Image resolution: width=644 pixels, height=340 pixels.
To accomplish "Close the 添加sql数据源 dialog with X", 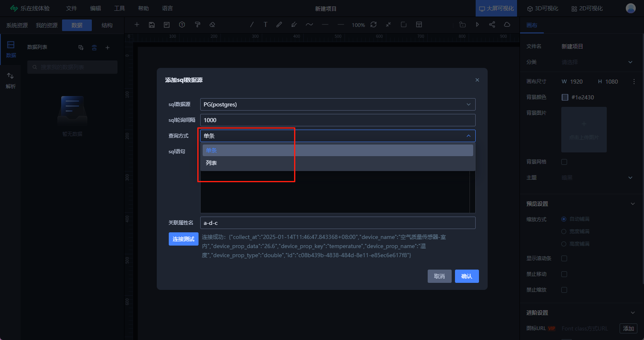I will (x=477, y=80).
